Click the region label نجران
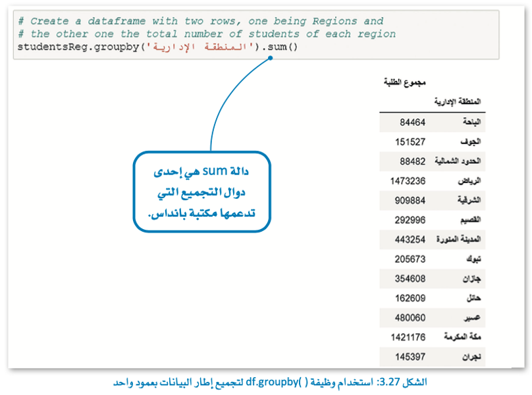The height and width of the screenshot is (395, 532). (x=471, y=357)
